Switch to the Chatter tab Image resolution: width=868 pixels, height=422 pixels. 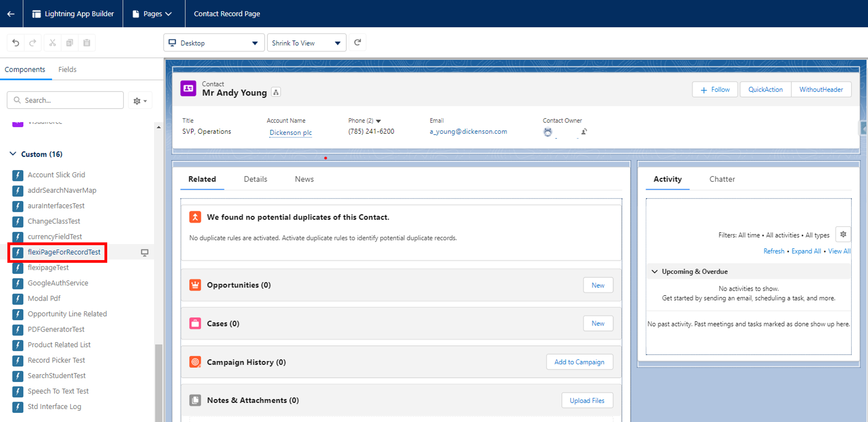722,179
